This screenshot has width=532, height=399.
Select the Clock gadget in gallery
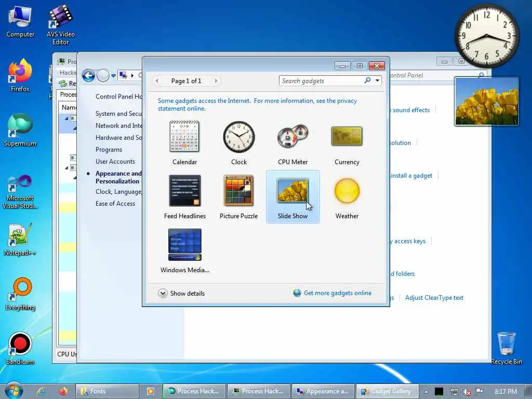[x=239, y=142]
